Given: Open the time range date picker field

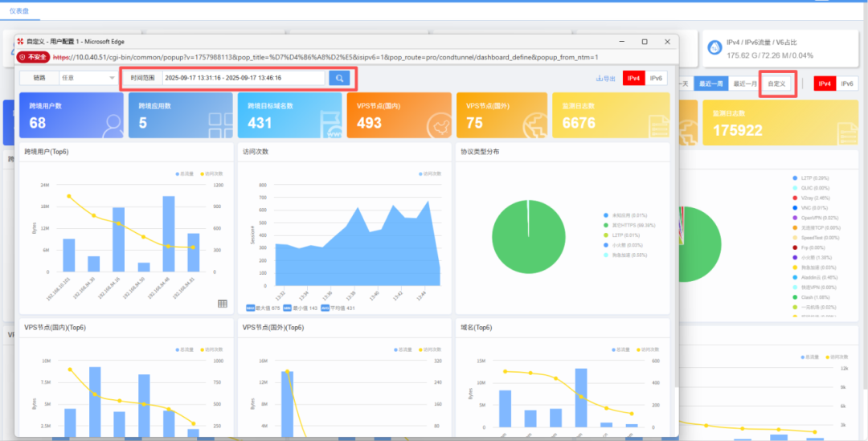Looking at the screenshot, I should click(243, 78).
